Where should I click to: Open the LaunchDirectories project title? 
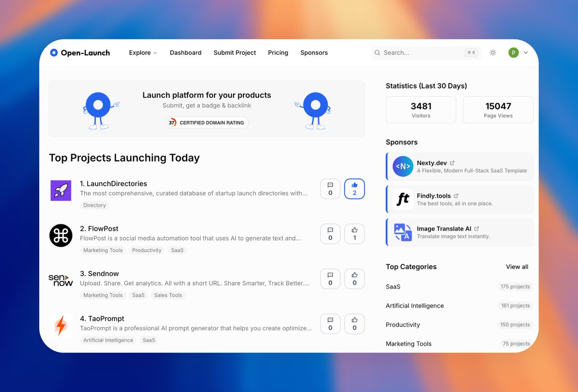pyautogui.click(x=114, y=183)
